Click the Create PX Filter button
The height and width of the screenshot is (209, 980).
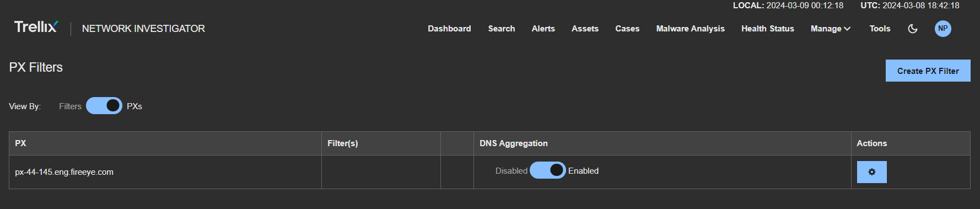(928, 71)
